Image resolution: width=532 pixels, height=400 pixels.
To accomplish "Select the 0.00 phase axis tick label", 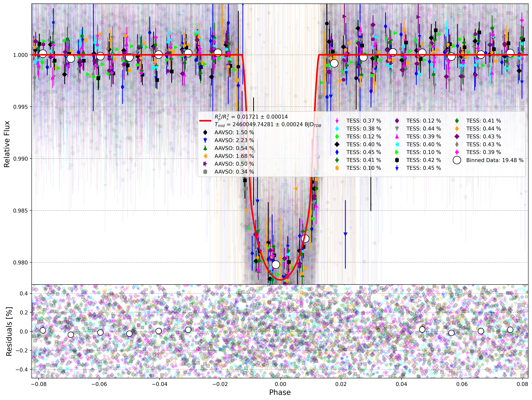I will click(x=280, y=384).
